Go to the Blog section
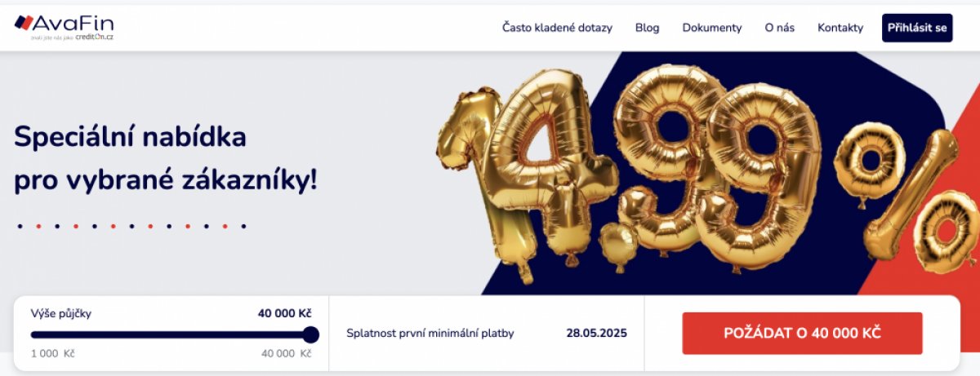This screenshot has width=980, height=376. (x=647, y=28)
